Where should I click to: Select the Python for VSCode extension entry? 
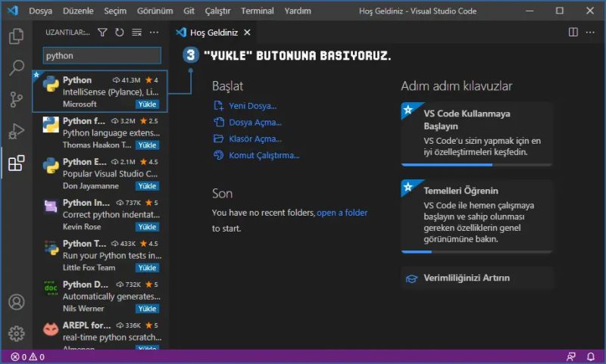(x=100, y=132)
